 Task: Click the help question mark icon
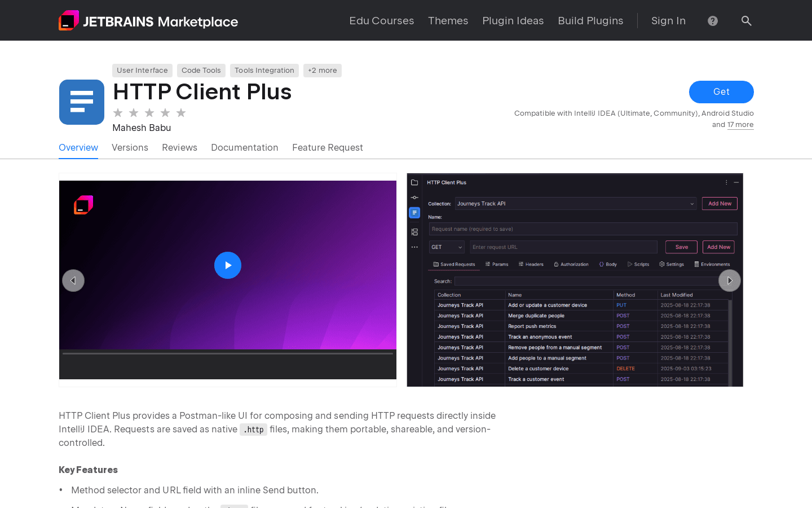[x=712, y=20]
